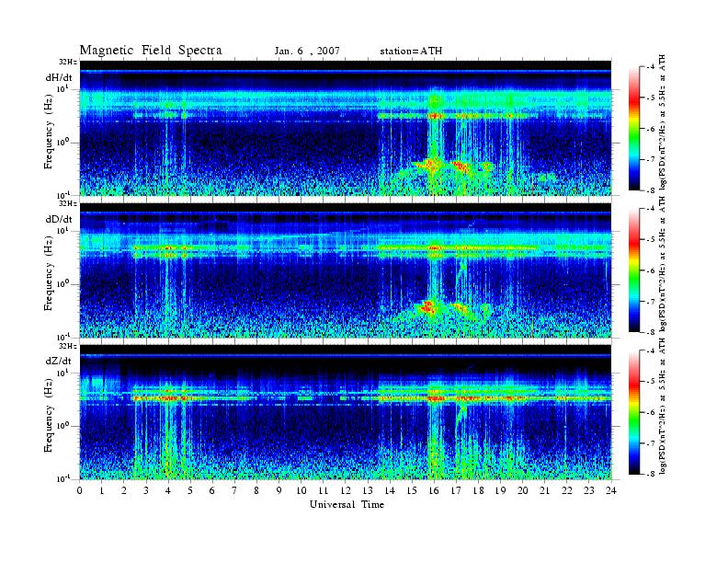
Task: Click hour tick label "7" on time axis
Action: tap(235, 490)
